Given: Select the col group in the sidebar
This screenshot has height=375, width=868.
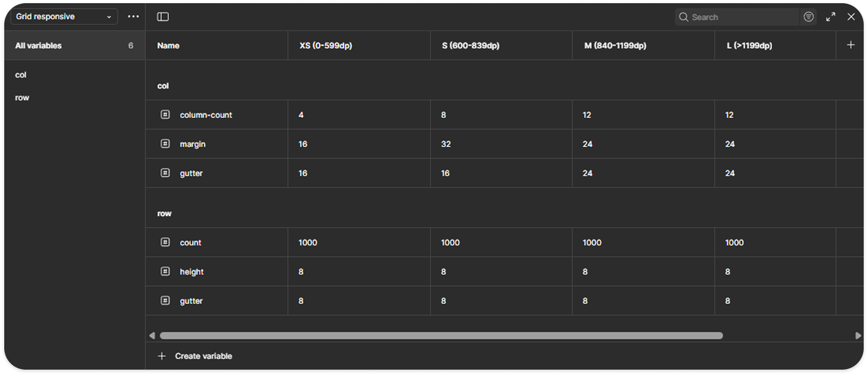Looking at the screenshot, I should click(x=20, y=75).
